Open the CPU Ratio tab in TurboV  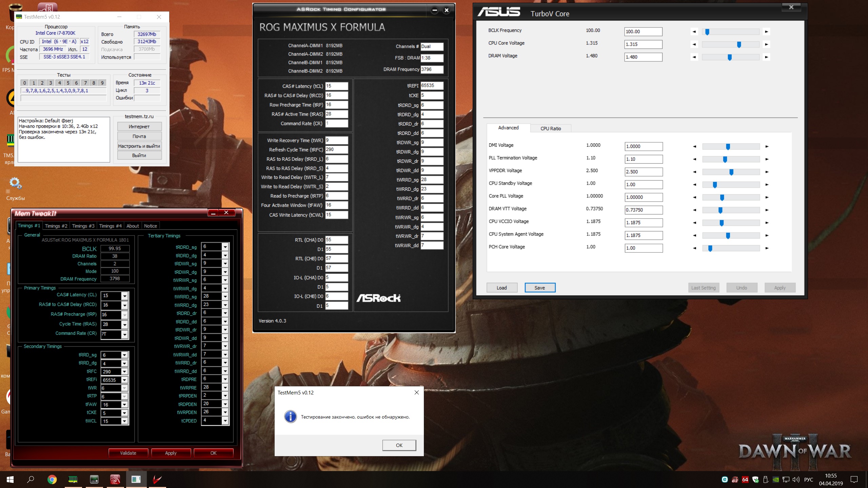pyautogui.click(x=550, y=128)
